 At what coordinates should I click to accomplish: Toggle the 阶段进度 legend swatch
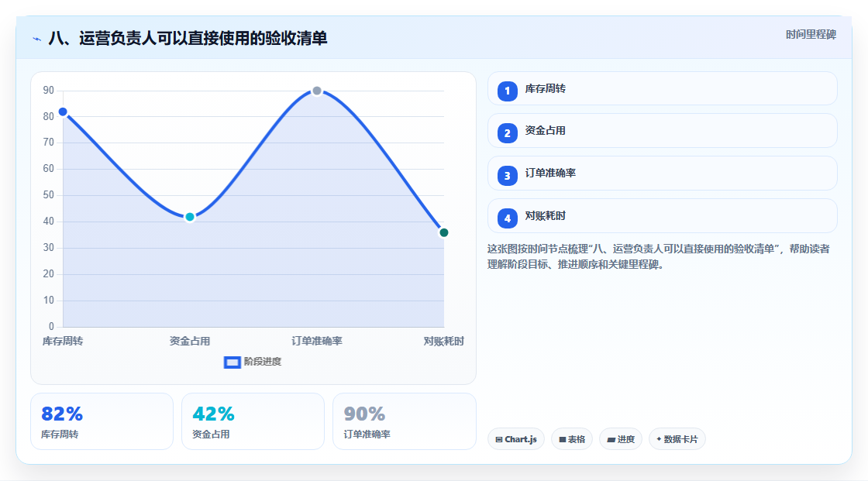click(232, 362)
